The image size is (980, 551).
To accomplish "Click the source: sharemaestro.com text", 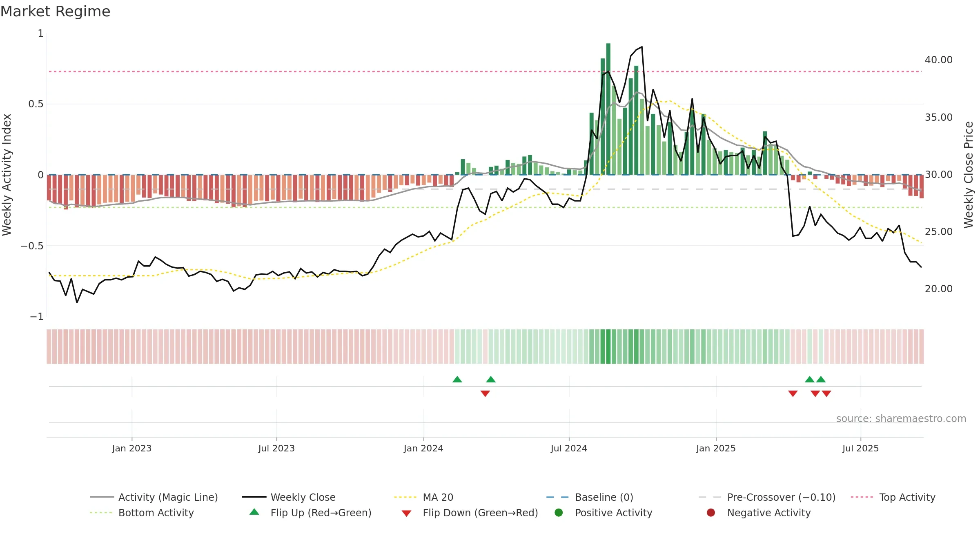I will coord(901,418).
